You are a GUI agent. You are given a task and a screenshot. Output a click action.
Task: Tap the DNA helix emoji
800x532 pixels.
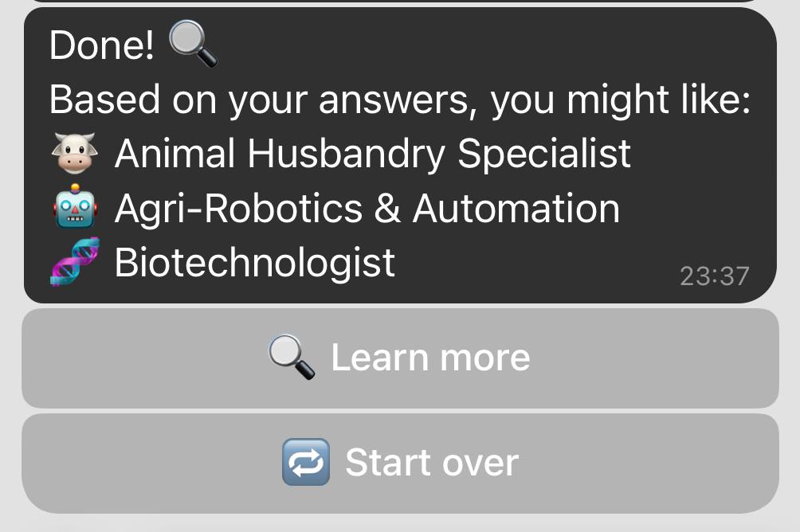75,261
